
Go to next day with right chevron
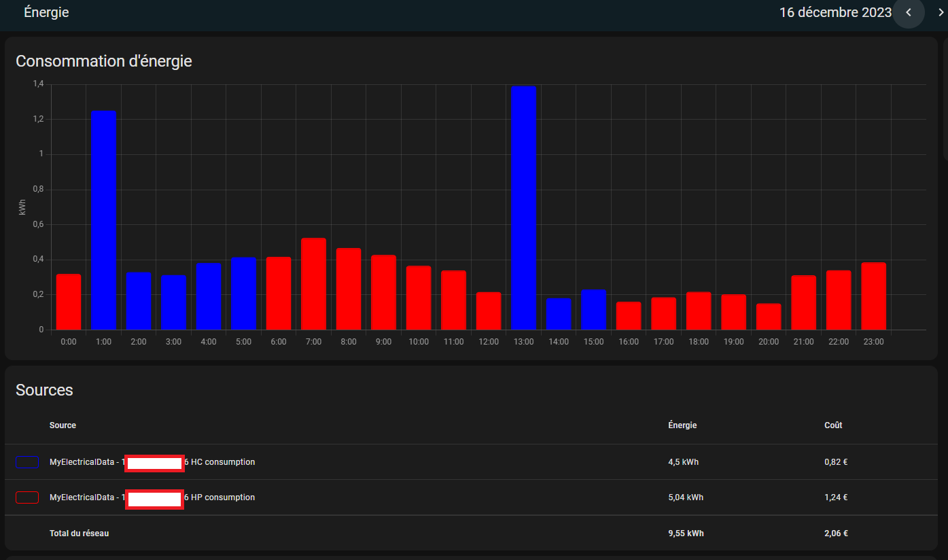(x=941, y=13)
